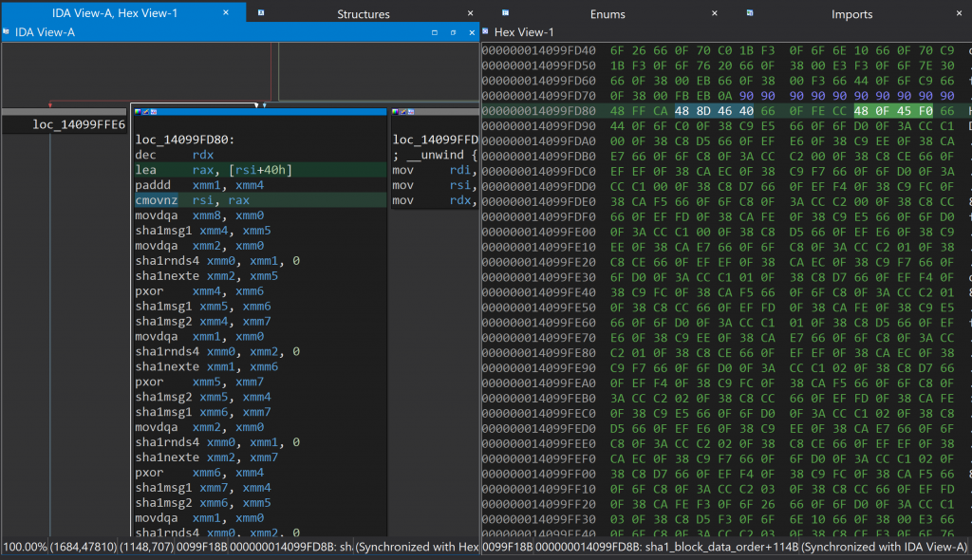972x560 pixels.
Task: Close the Enums tab
Action: pyautogui.click(x=714, y=13)
